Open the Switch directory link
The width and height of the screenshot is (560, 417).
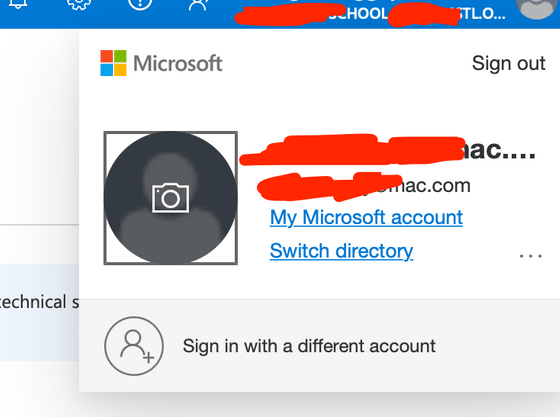pos(341,251)
